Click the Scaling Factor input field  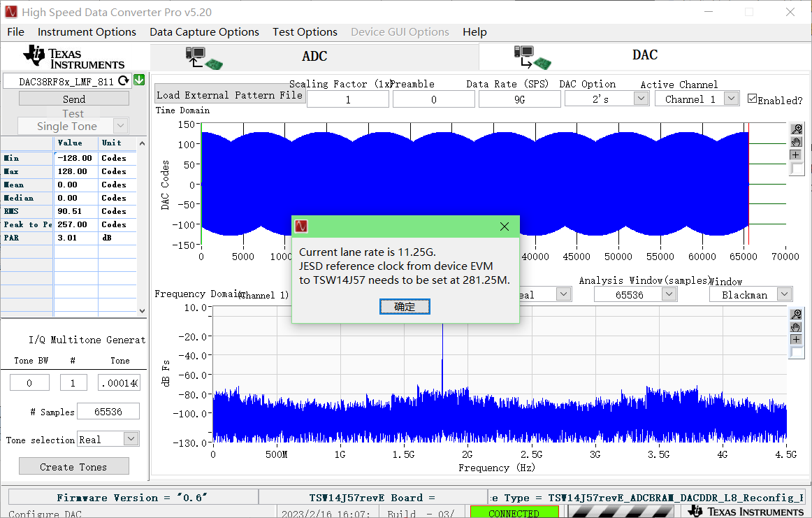(348, 99)
